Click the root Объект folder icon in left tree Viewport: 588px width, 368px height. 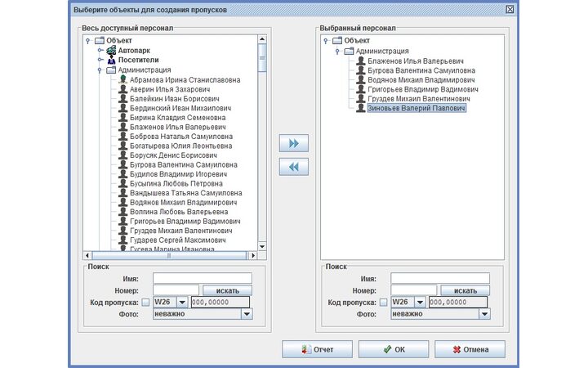tap(100, 40)
